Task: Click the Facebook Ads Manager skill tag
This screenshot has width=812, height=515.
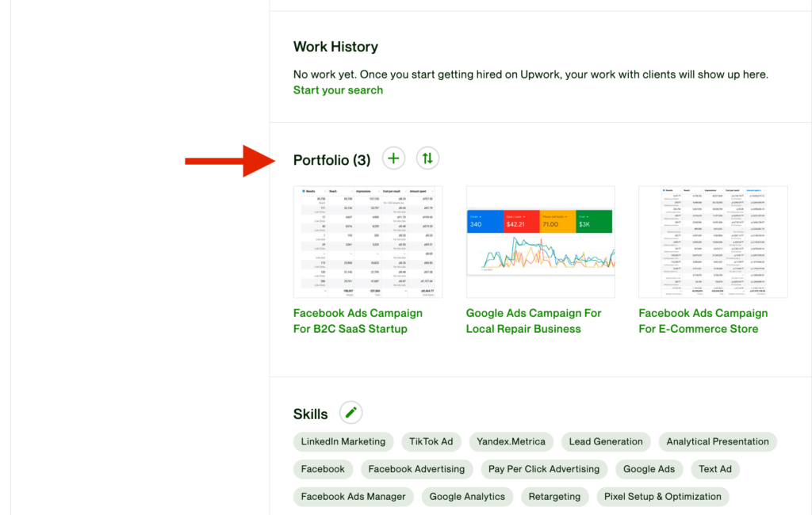Action: 353,497
